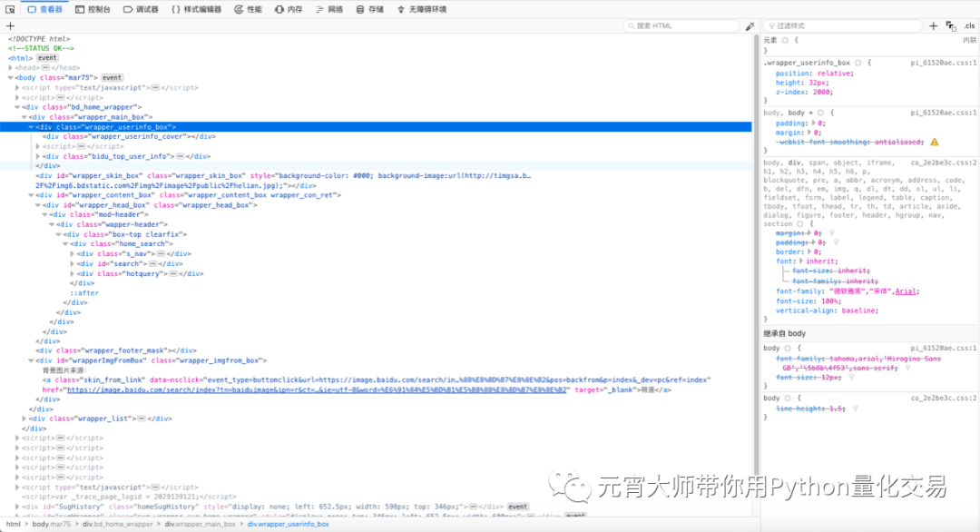980x532 pixels.
Task: Collapse the wrapperImgFromBox div
Action: click(x=31, y=360)
